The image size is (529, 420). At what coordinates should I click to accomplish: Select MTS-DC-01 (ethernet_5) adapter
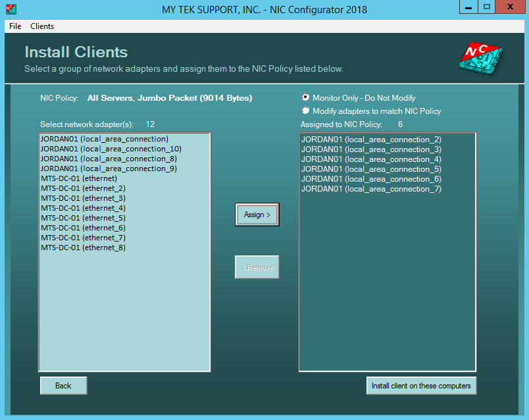tap(82, 218)
